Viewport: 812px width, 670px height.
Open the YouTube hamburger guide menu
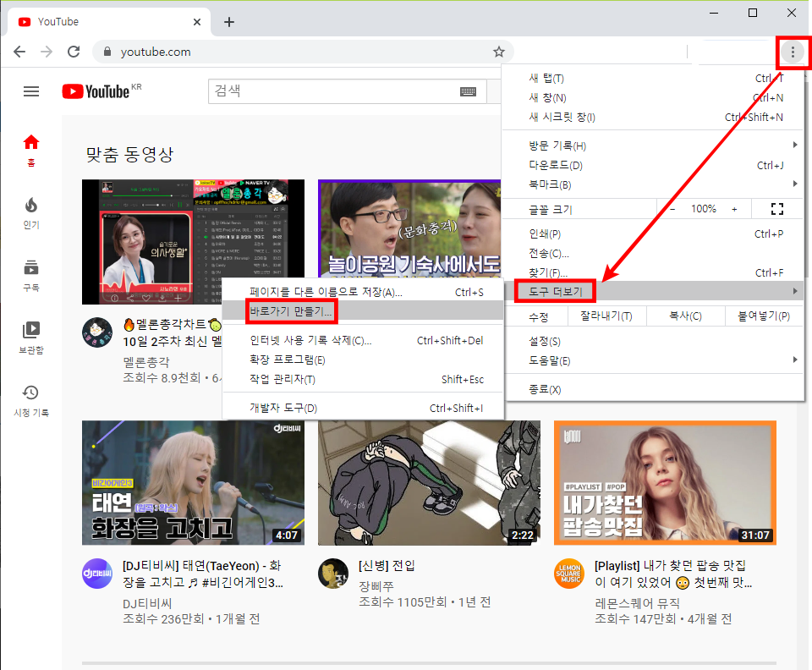point(31,91)
